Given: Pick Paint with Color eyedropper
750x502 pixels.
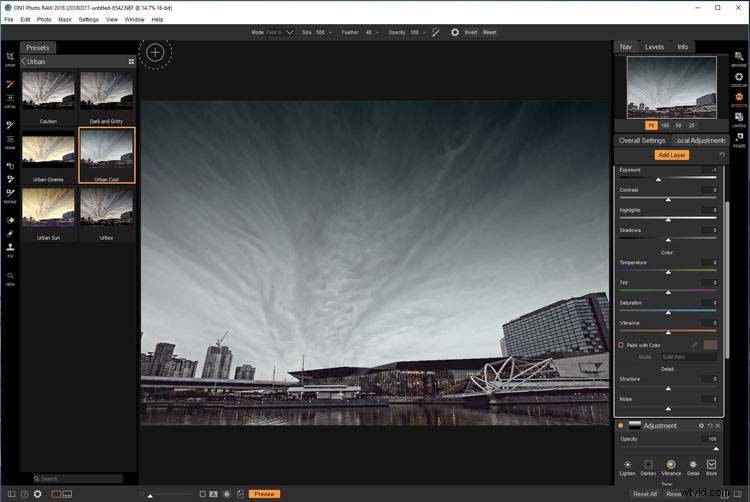Looking at the screenshot, I should click(x=695, y=345).
